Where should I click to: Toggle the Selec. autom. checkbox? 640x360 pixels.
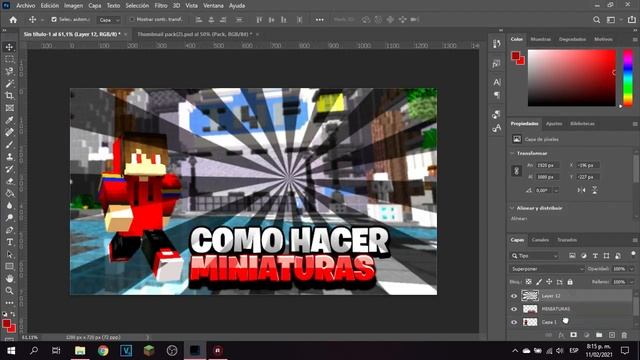[54, 19]
